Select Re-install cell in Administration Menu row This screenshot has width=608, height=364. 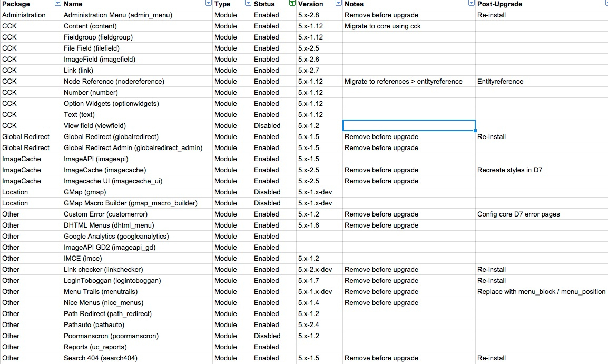click(542, 15)
